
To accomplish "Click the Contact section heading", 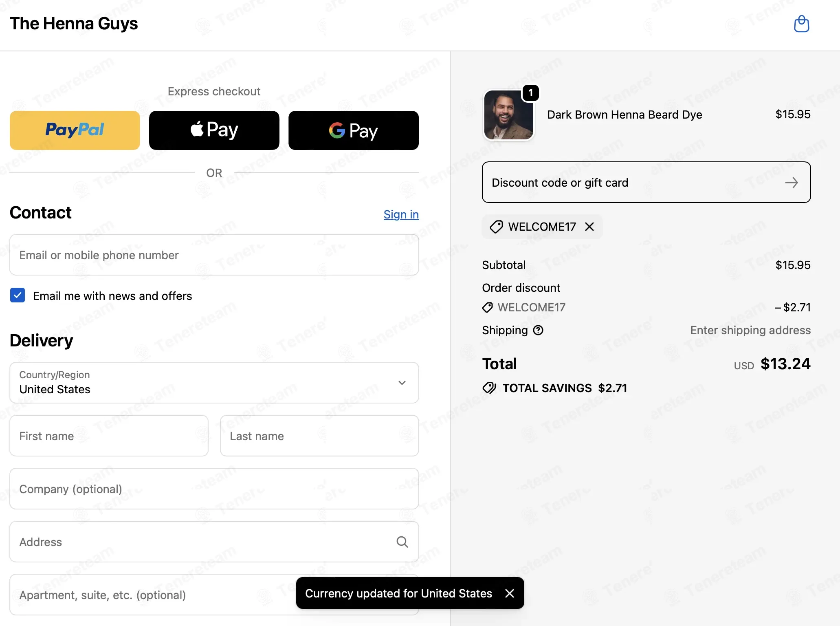I will click(x=41, y=213).
